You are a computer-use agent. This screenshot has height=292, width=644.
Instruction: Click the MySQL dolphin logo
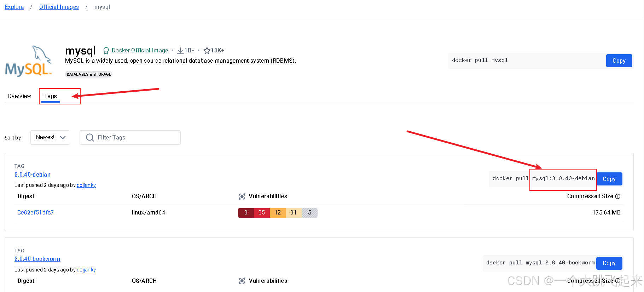pyautogui.click(x=29, y=61)
